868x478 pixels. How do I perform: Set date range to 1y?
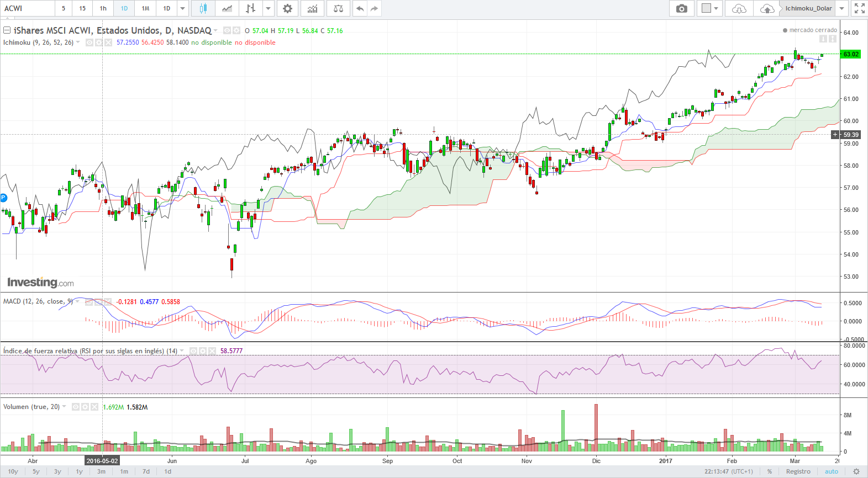coord(79,471)
